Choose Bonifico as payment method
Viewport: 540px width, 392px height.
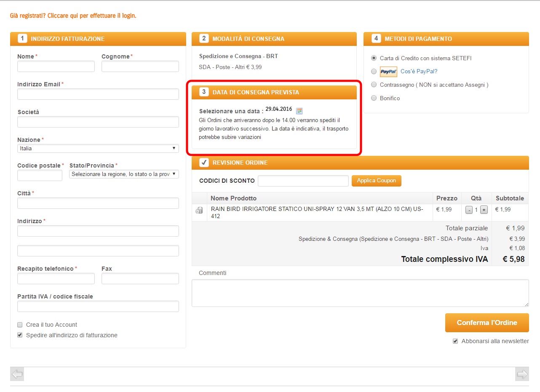pos(374,98)
